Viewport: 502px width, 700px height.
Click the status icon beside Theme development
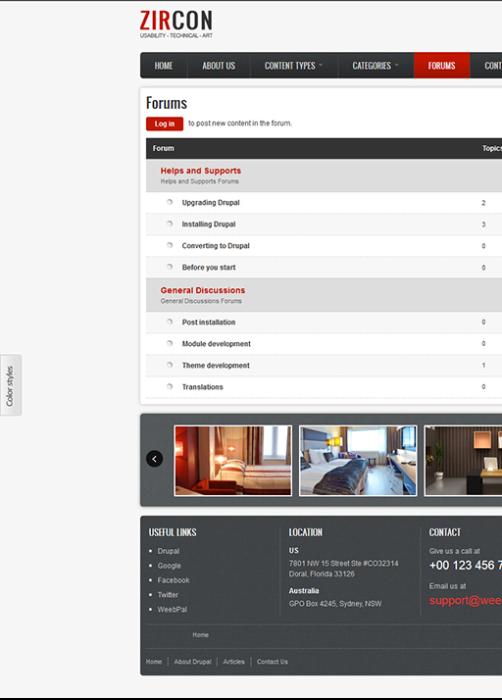pyautogui.click(x=170, y=365)
